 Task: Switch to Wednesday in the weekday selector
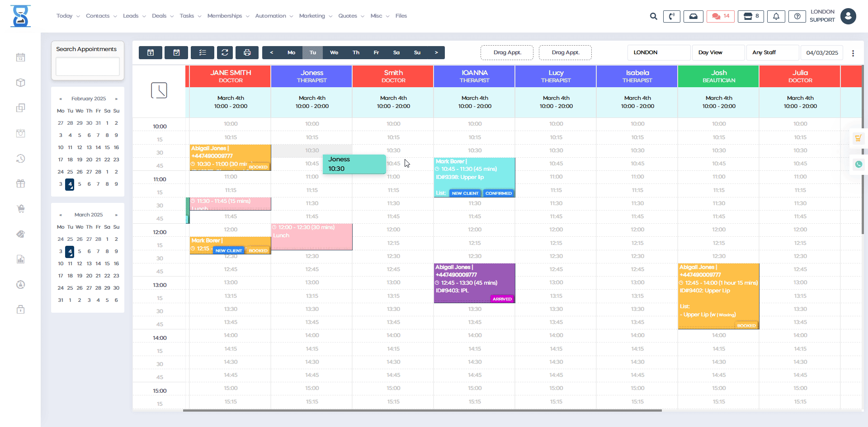(x=334, y=52)
